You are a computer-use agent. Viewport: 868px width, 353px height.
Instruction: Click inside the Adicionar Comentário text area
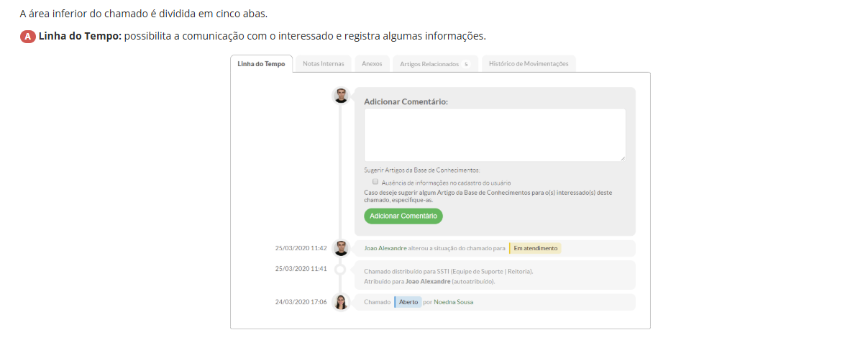click(494, 134)
